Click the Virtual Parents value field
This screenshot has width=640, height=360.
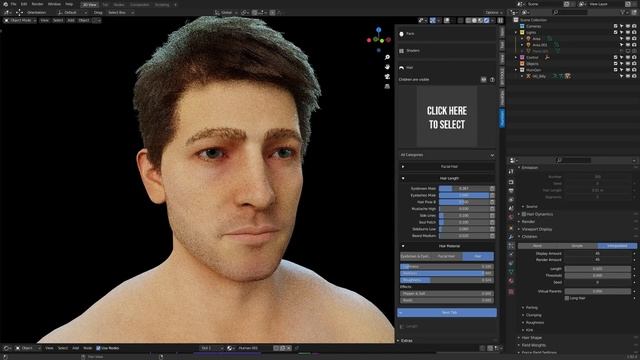coord(598,291)
